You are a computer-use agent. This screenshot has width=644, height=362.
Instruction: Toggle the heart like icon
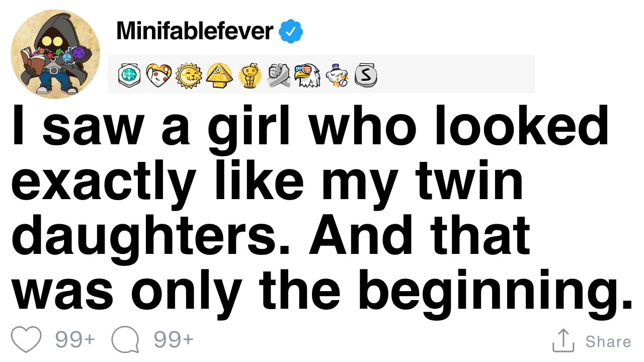pyautogui.click(x=26, y=340)
